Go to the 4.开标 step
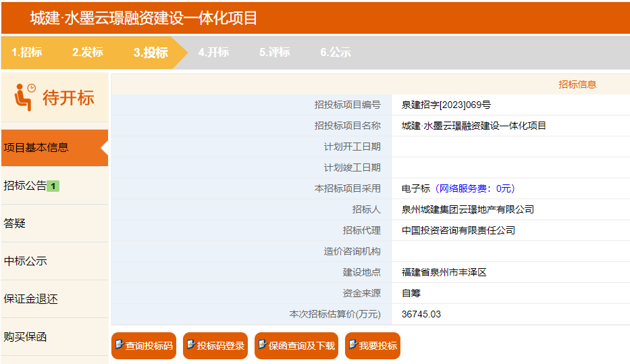The width and height of the screenshot is (630, 364). [x=213, y=52]
